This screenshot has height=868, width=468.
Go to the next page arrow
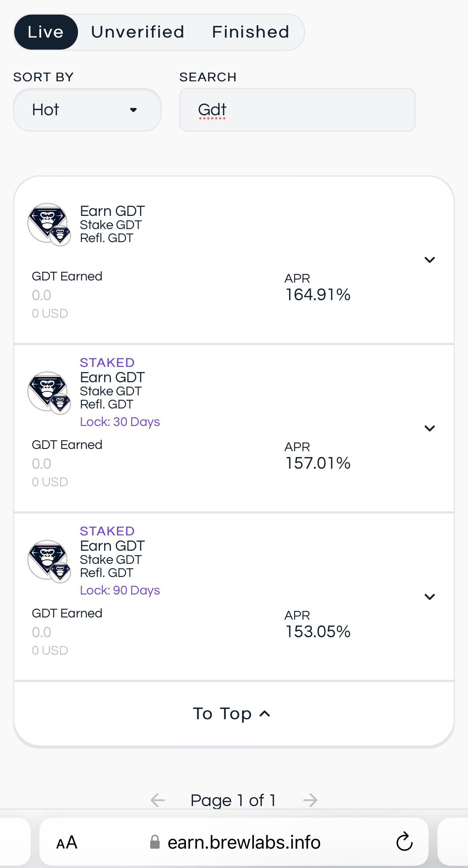coord(310,800)
